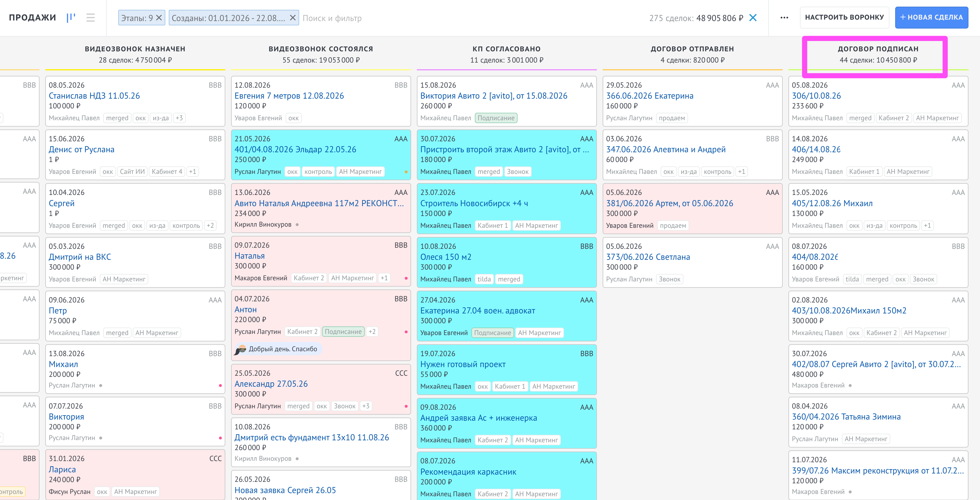Expand +2 tags on Антон deal card
The image size is (980, 500).
click(x=372, y=332)
